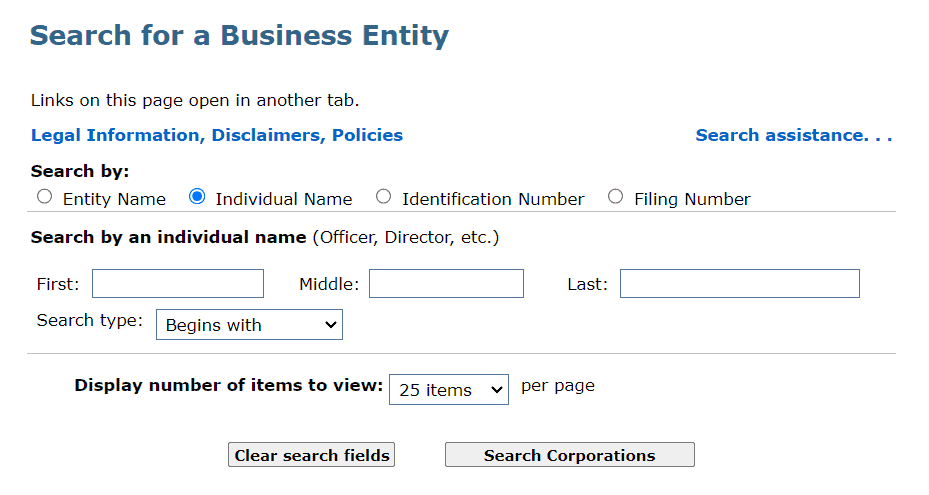This screenshot has width=929, height=495.
Task: Select the Identification Number radio button
Action: [383, 197]
